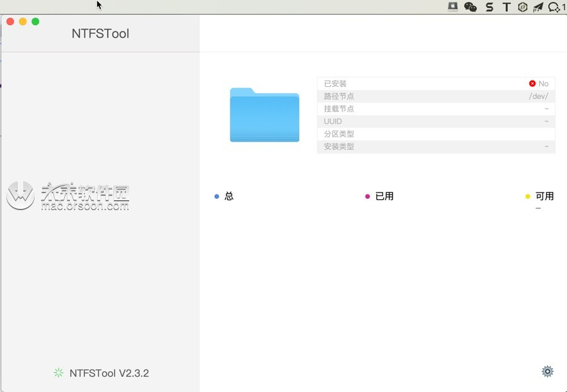
Task: Click the paper plane menu bar icon
Action: [x=538, y=6]
